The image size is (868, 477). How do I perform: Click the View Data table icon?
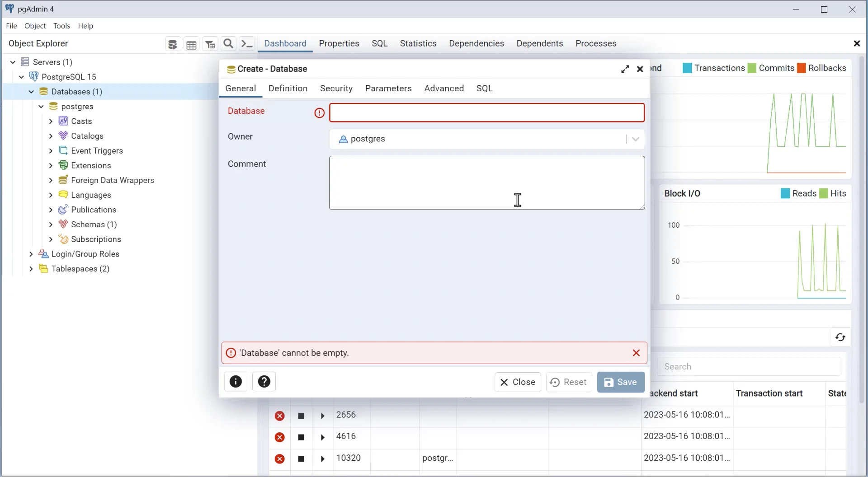pos(191,44)
